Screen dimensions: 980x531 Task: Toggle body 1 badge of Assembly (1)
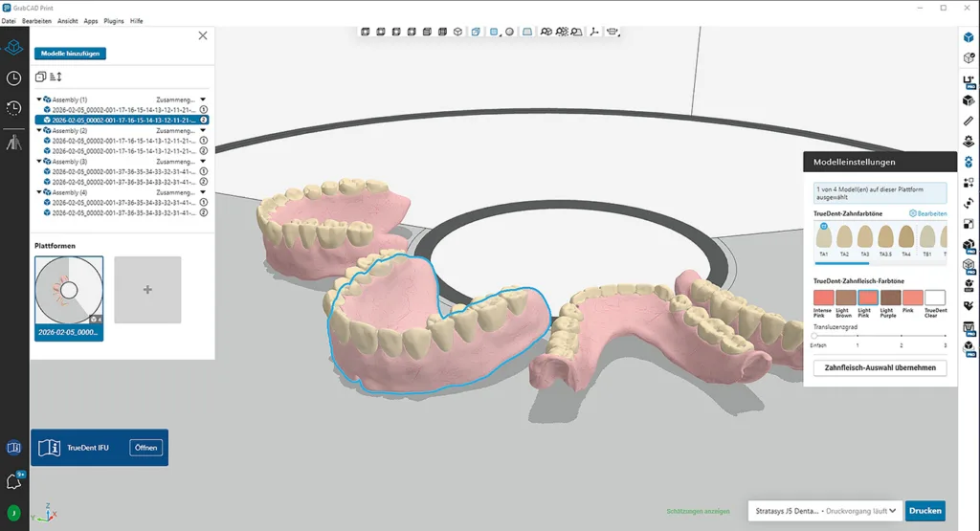[x=204, y=109]
